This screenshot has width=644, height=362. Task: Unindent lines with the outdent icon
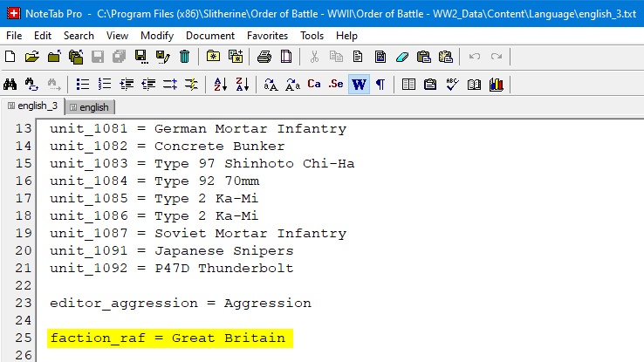coord(148,85)
